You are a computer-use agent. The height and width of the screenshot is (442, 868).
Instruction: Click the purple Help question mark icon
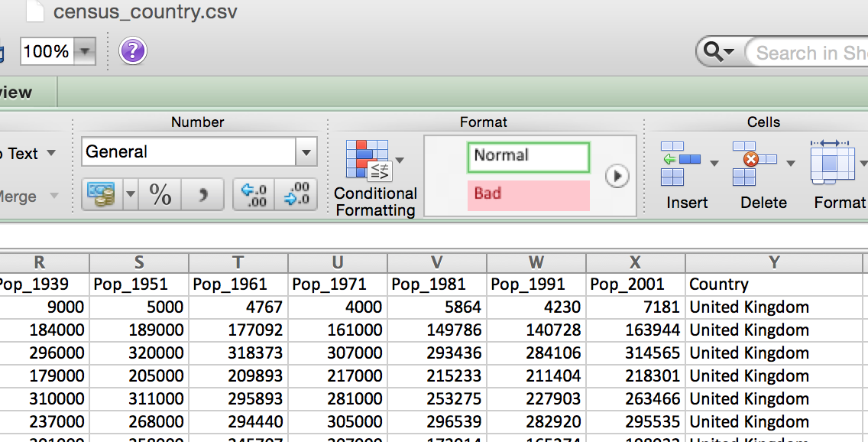point(133,52)
